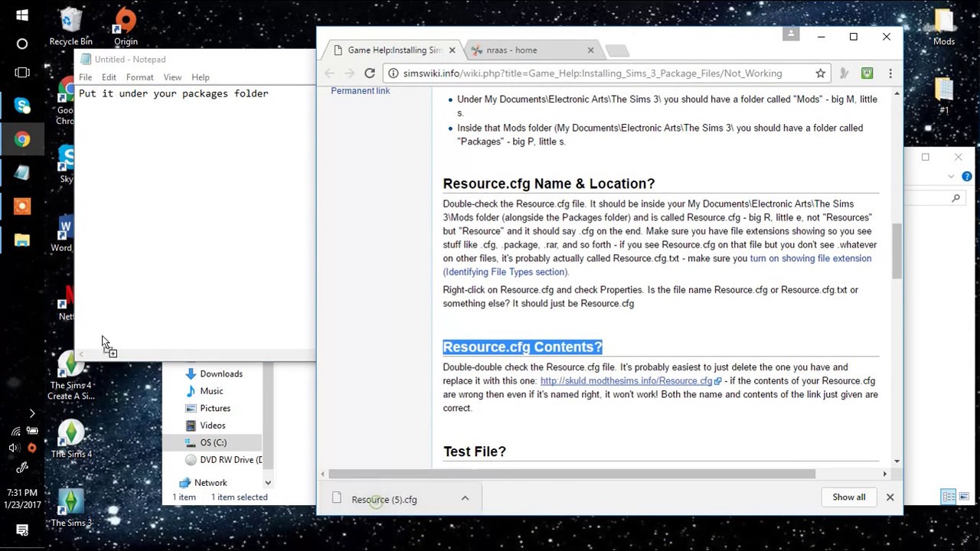
Task: Close the nraas - home tab
Action: click(x=590, y=51)
